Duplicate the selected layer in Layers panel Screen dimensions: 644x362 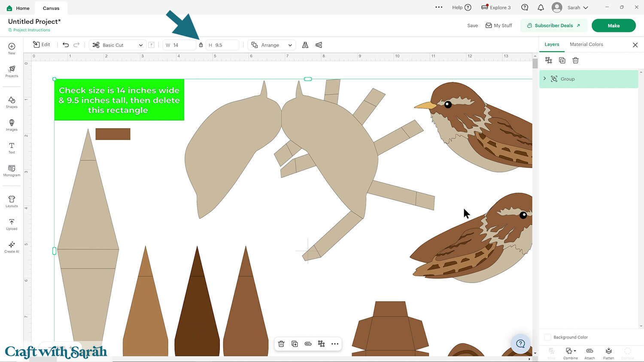tap(562, 60)
